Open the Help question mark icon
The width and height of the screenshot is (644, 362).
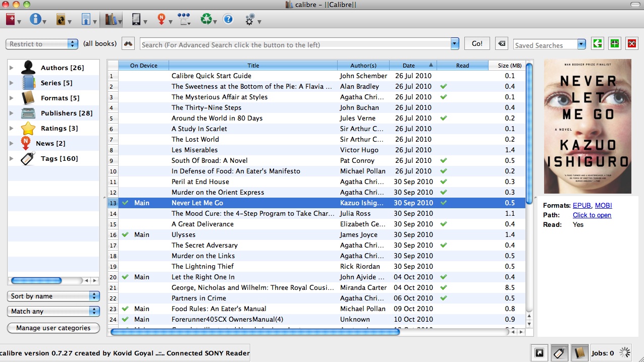(228, 20)
